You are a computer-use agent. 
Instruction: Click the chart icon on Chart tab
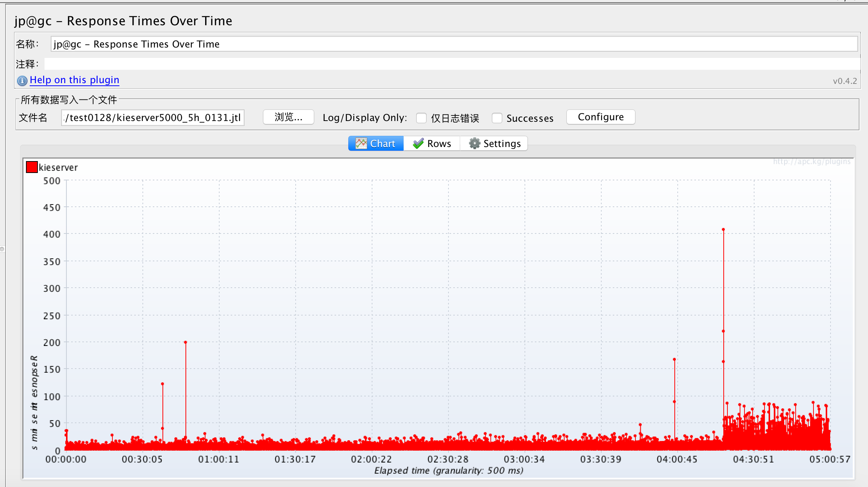click(361, 143)
